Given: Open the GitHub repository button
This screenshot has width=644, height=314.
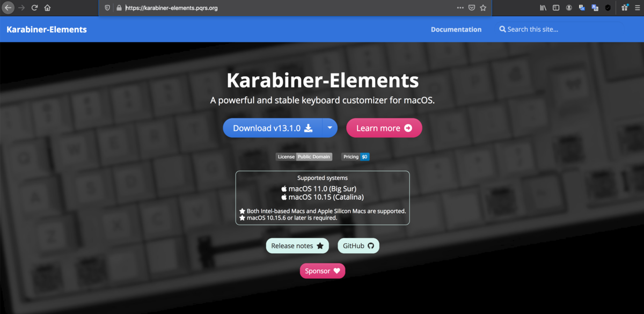Looking at the screenshot, I should [358, 246].
